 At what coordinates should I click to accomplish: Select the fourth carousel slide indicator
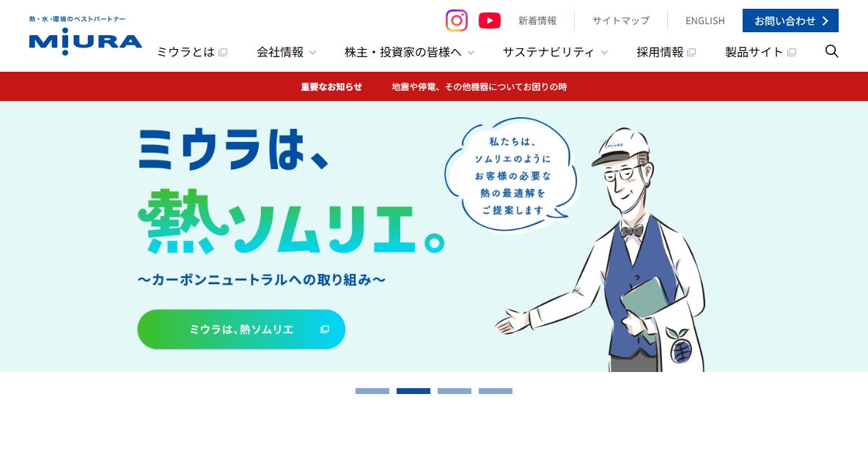click(x=496, y=391)
